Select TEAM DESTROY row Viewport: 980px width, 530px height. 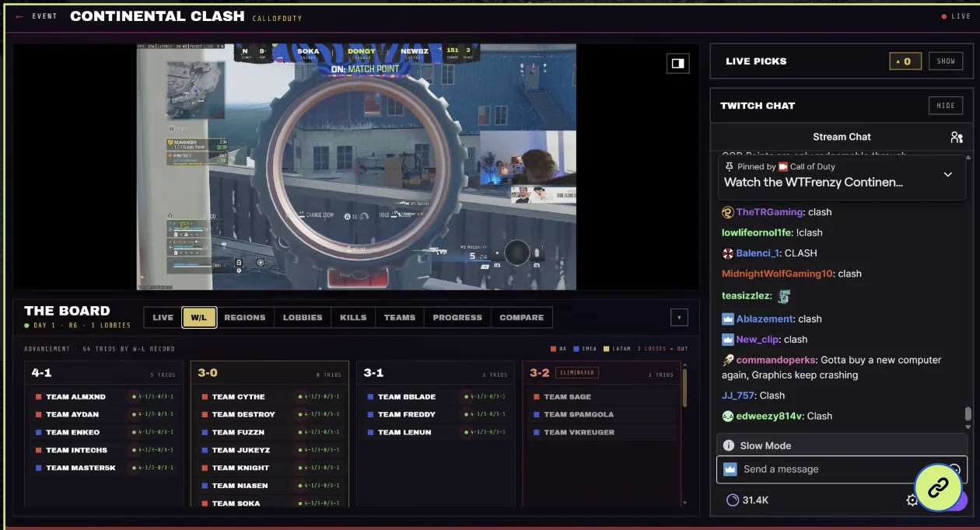(270, 414)
